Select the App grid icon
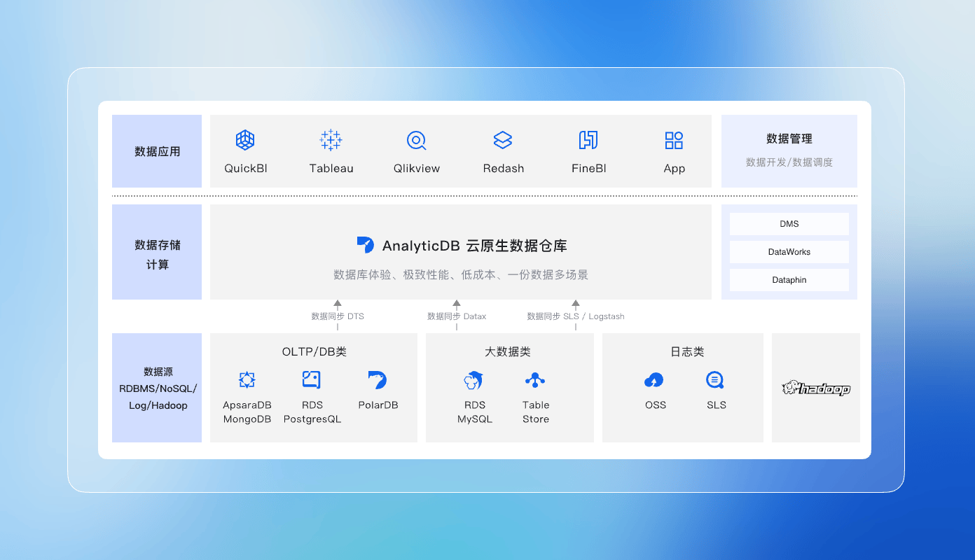Screen dimensions: 975x560 coord(674,140)
